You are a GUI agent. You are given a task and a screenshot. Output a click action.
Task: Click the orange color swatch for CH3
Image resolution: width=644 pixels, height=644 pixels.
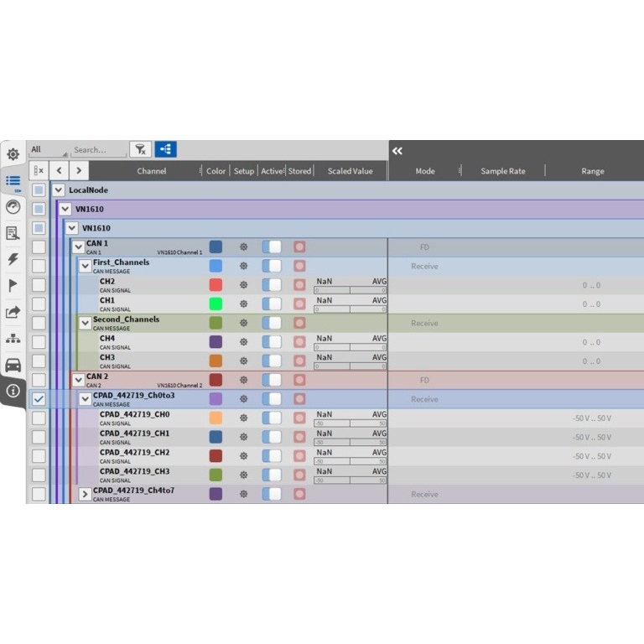216,361
